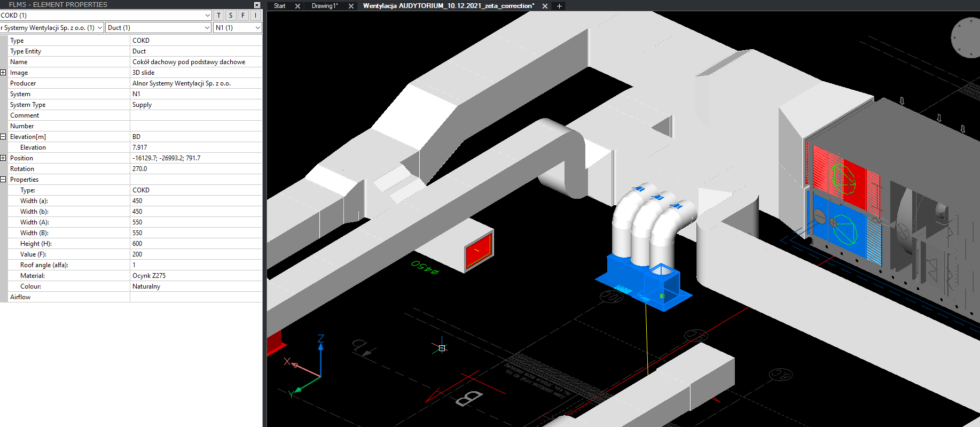
Task: Open the COKD (1) element dropdown
Action: pyautogui.click(x=207, y=15)
